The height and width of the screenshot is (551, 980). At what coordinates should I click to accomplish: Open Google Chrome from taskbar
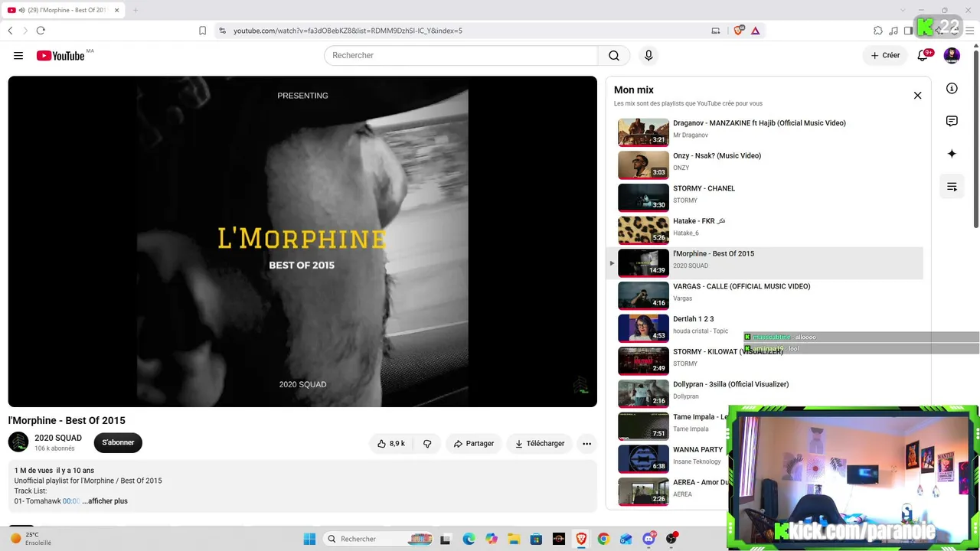pyautogui.click(x=603, y=539)
